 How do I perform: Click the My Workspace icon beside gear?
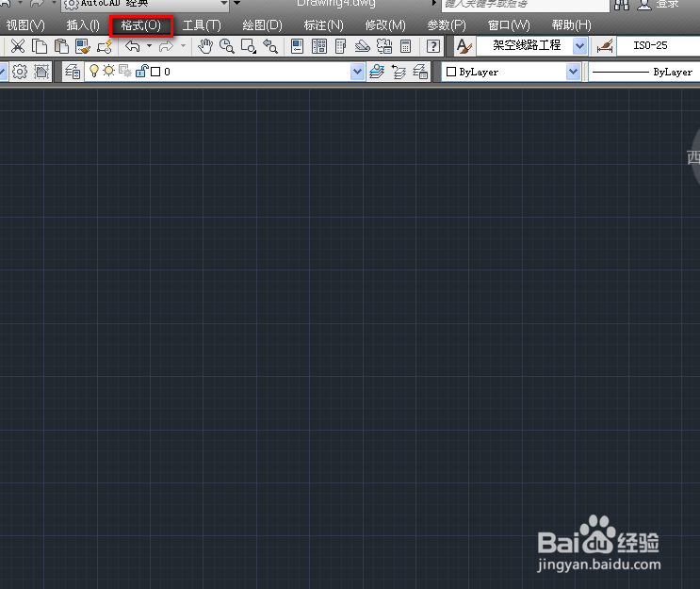point(41,72)
